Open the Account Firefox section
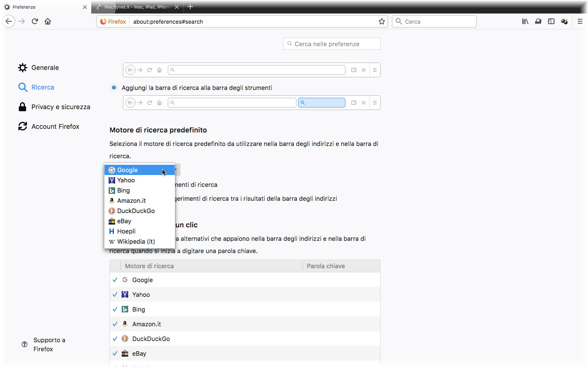The image size is (588, 368). click(x=55, y=126)
